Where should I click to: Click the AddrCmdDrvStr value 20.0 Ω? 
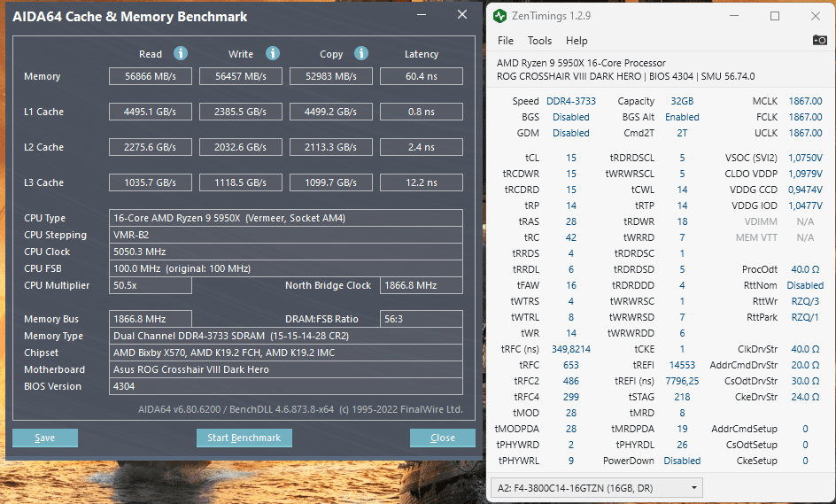(805, 365)
